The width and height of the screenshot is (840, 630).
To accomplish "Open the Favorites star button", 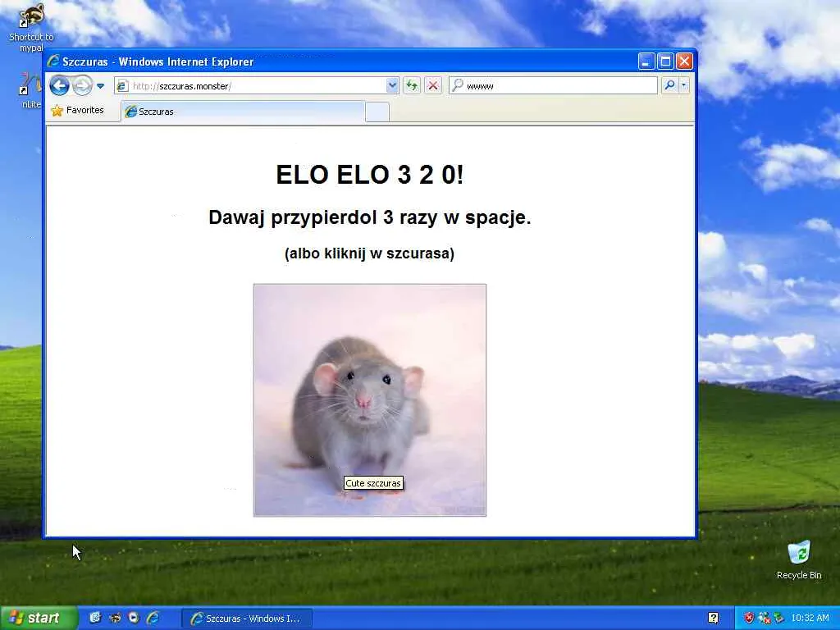I will coord(78,111).
